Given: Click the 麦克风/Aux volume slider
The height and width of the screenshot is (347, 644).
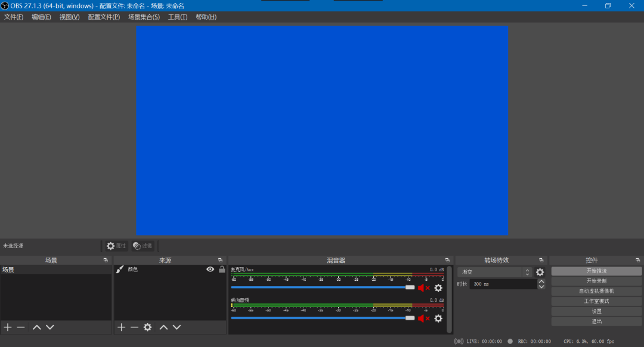Looking at the screenshot, I should (322, 287).
